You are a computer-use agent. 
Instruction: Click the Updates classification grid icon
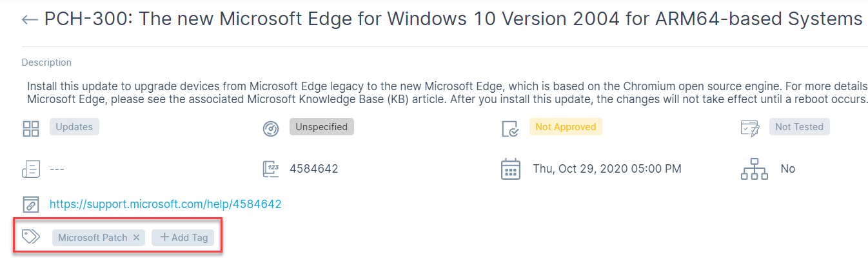click(31, 128)
